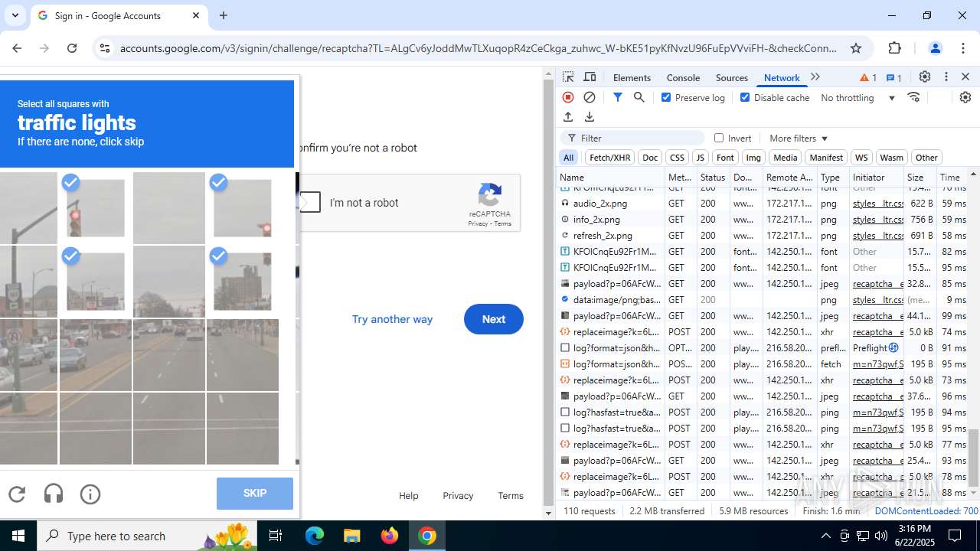Open network conditions wifi icon
This screenshot has width=980, height=551.
point(913,97)
